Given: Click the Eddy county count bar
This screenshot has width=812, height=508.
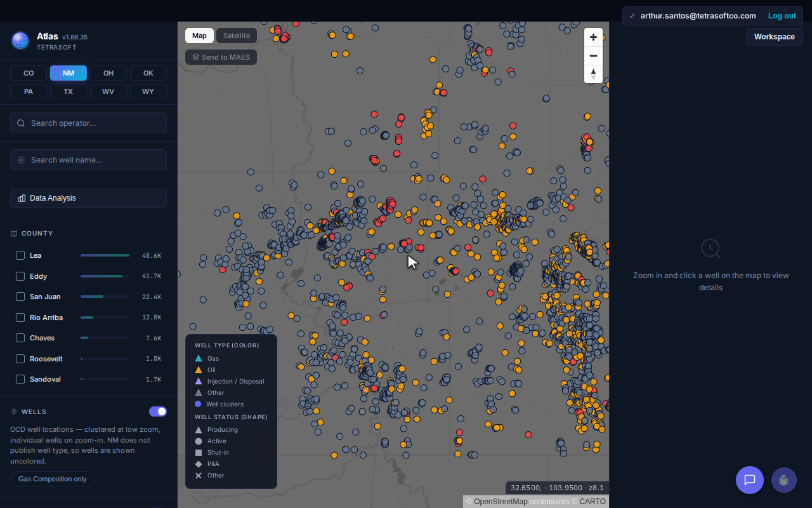Looking at the screenshot, I should [105, 276].
